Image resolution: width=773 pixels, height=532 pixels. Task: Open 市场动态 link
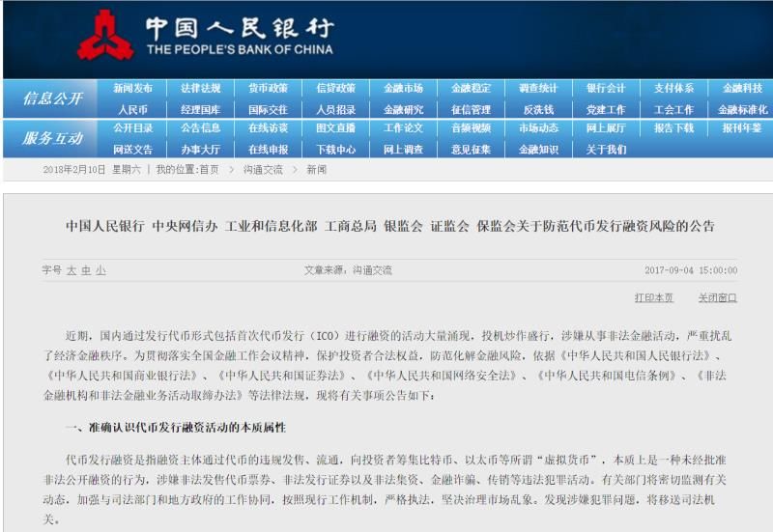(x=538, y=128)
